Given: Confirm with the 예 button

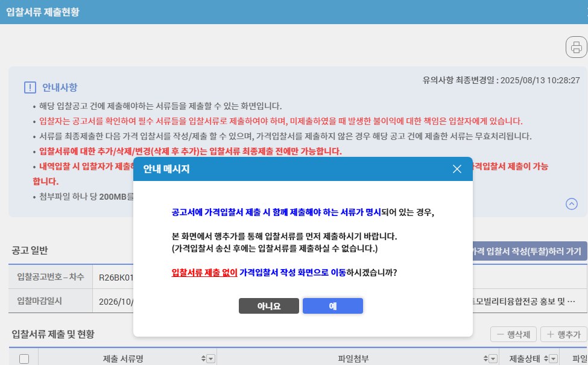Looking at the screenshot, I should click(x=333, y=306).
